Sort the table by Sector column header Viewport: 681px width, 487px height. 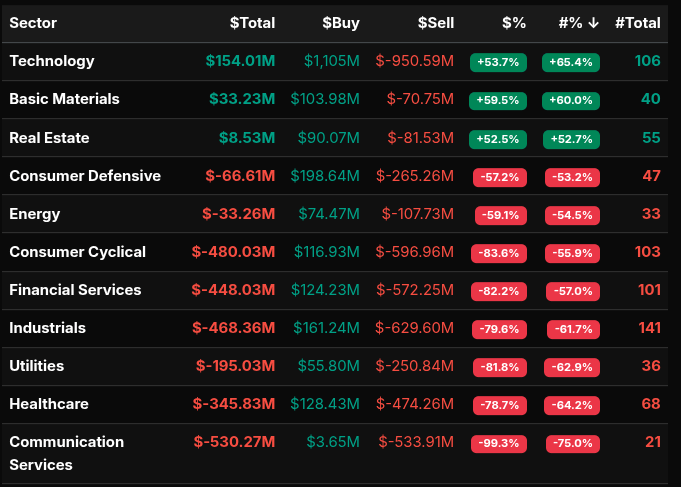tap(33, 23)
